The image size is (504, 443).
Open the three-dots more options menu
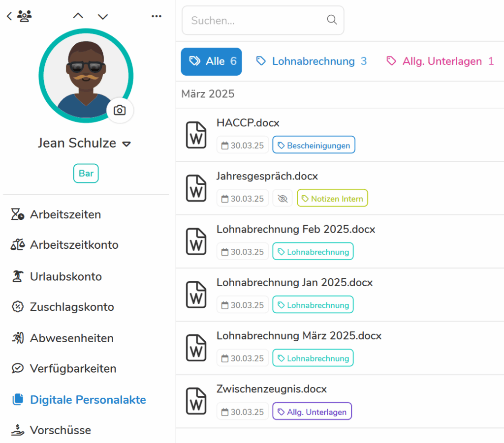[x=157, y=16]
